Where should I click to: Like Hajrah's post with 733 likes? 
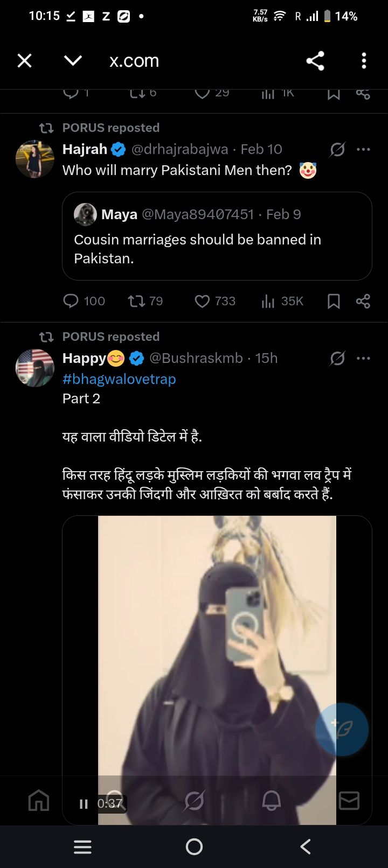pos(202,301)
